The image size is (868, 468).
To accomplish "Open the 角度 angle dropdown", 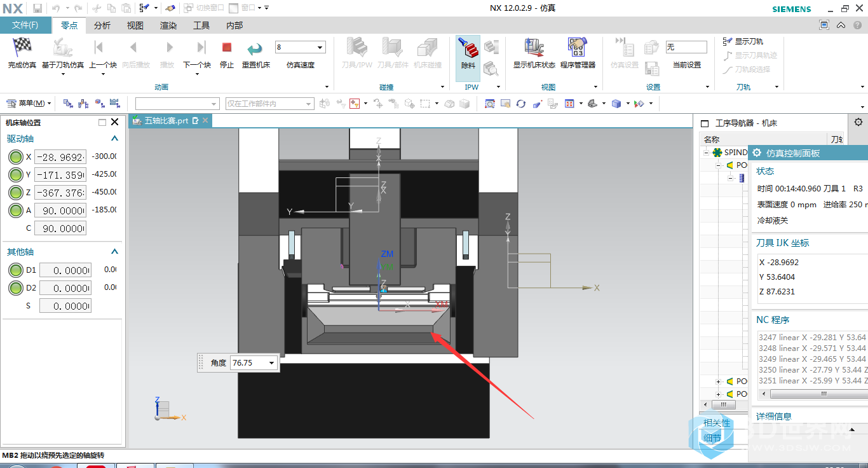I will (272, 363).
